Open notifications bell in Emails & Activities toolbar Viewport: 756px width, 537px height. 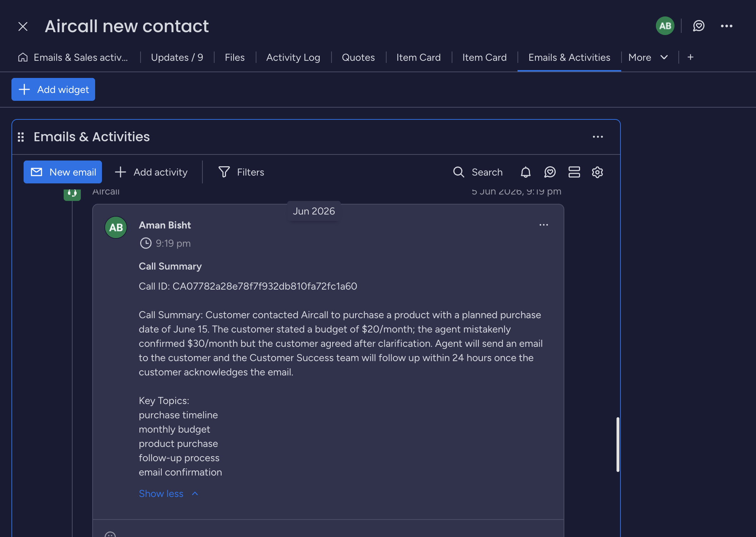[x=525, y=172]
